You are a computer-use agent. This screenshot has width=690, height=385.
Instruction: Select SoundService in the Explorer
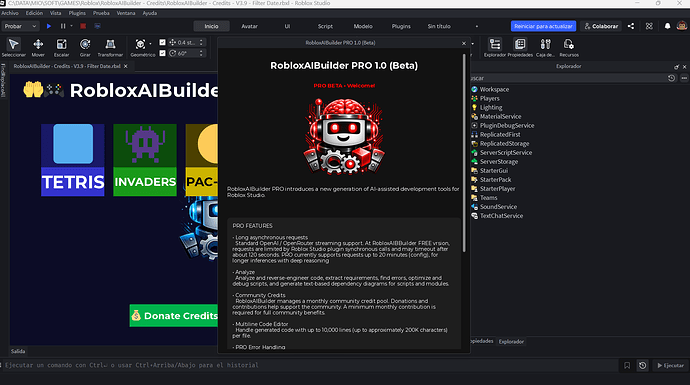pyautogui.click(x=494, y=207)
